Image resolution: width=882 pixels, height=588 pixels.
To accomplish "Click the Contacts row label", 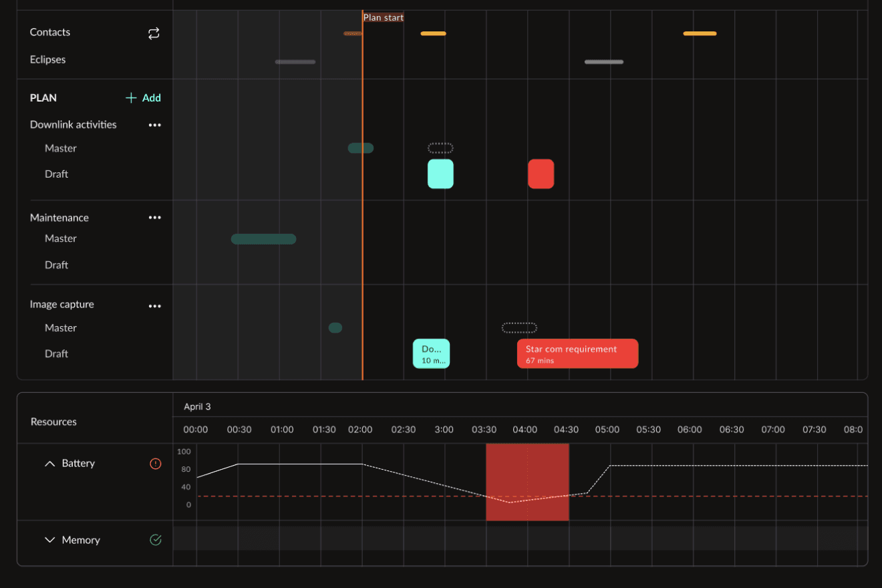I will point(50,32).
